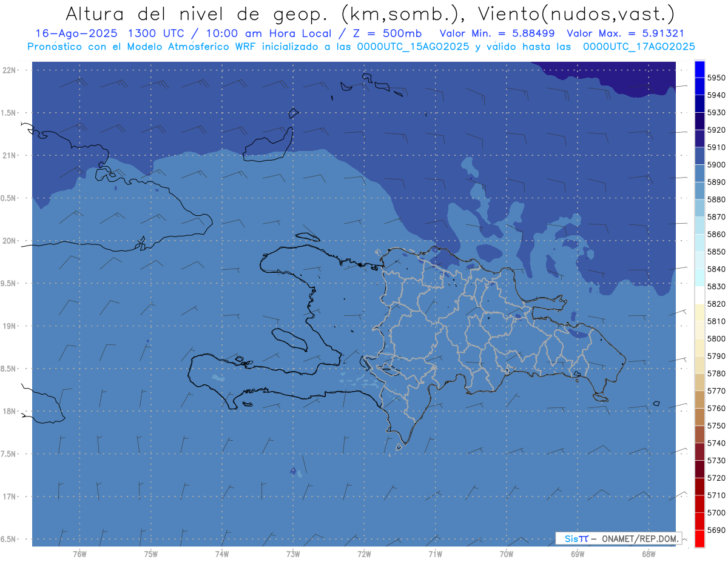Click the 5720 color scale label

click(x=716, y=478)
